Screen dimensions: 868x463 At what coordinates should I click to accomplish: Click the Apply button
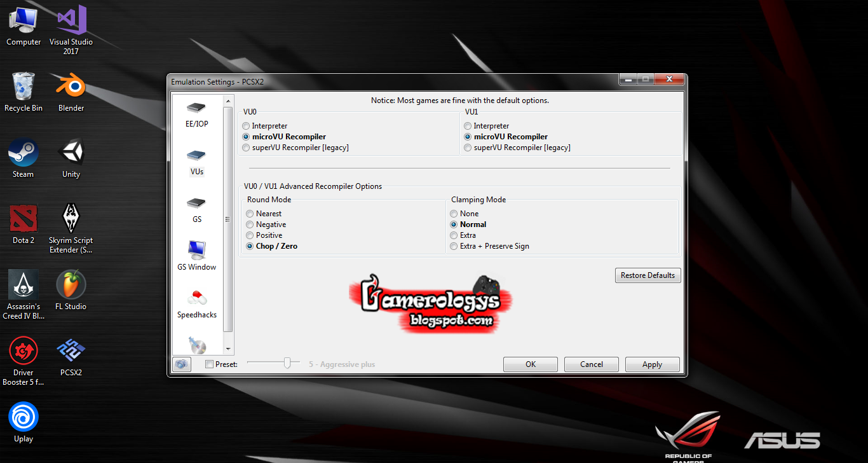pyautogui.click(x=653, y=364)
